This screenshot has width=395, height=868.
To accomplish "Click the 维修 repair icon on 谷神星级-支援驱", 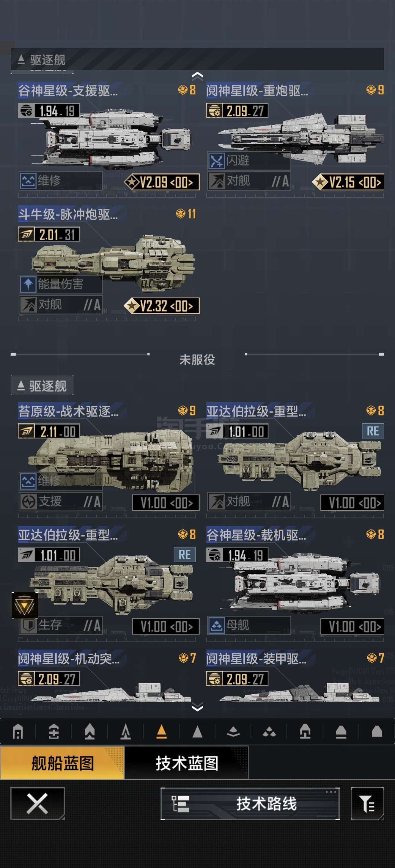I will [x=28, y=181].
